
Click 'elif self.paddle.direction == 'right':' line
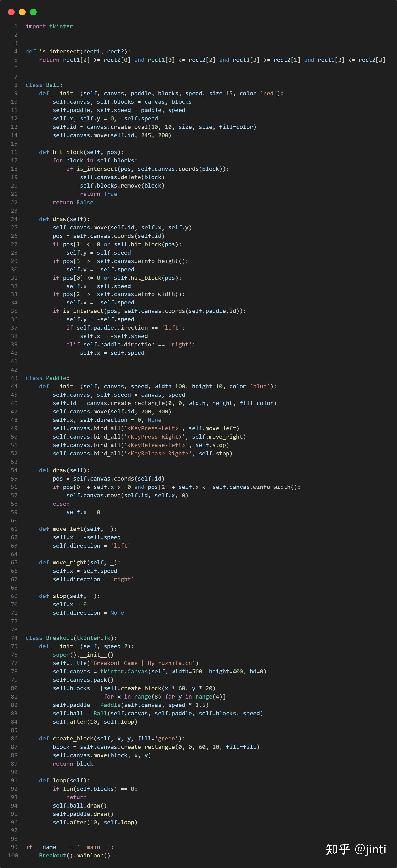(131, 344)
